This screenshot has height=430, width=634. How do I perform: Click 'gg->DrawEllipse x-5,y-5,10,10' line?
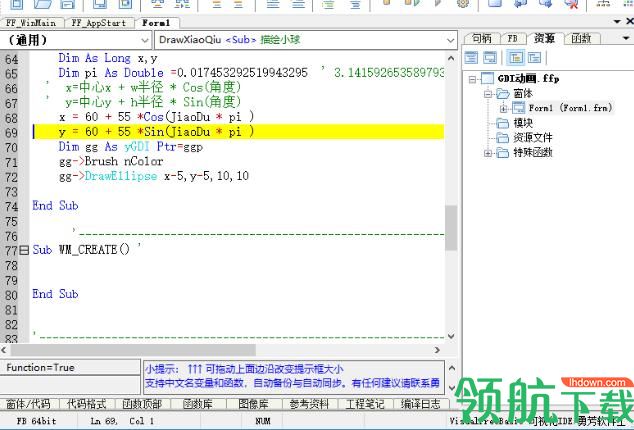[154, 176]
